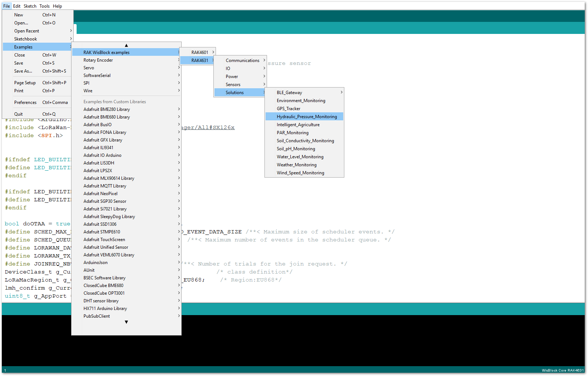Open Hydraulic_Pressure_Monitoring example

click(x=305, y=117)
